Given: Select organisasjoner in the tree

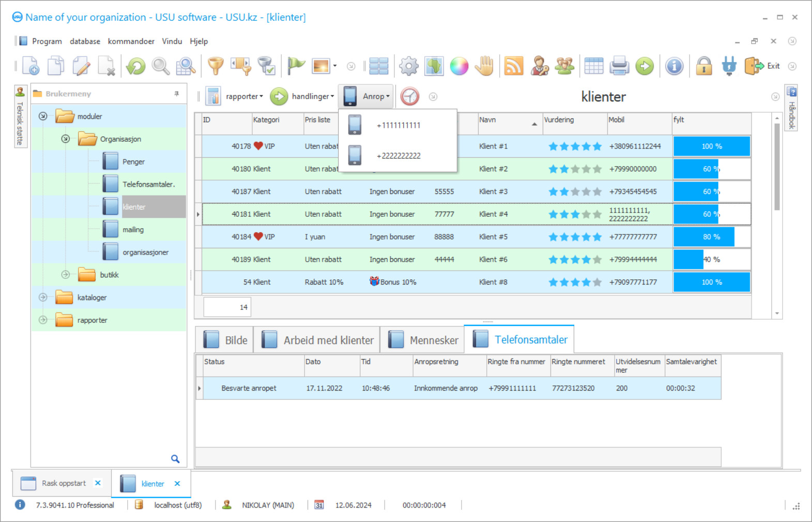Looking at the screenshot, I should 145,252.
